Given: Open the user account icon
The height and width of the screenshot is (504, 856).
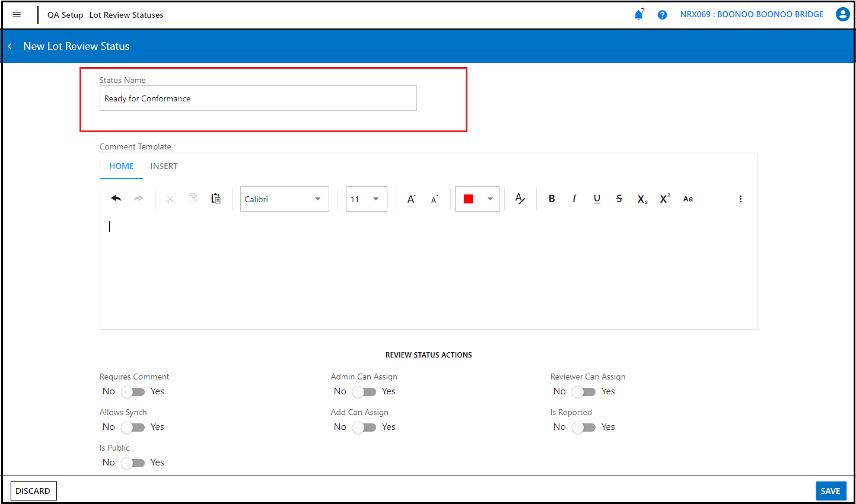Looking at the screenshot, I should (x=843, y=14).
